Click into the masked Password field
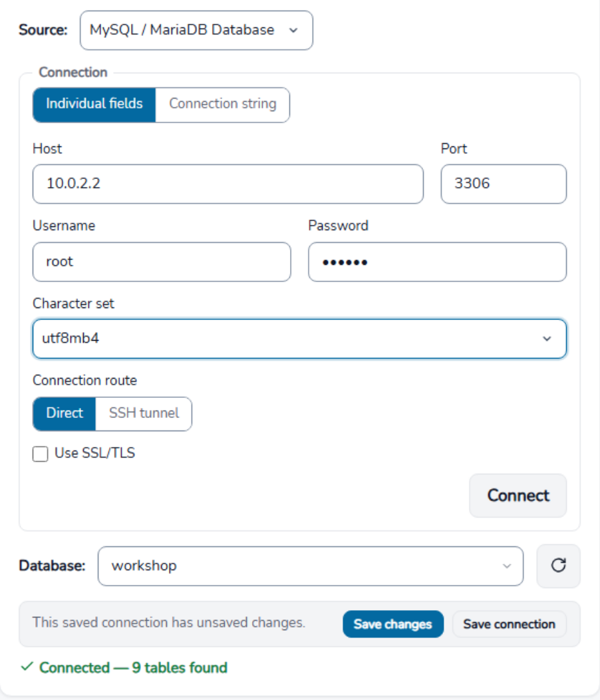600x700 pixels. [x=438, y=262]
